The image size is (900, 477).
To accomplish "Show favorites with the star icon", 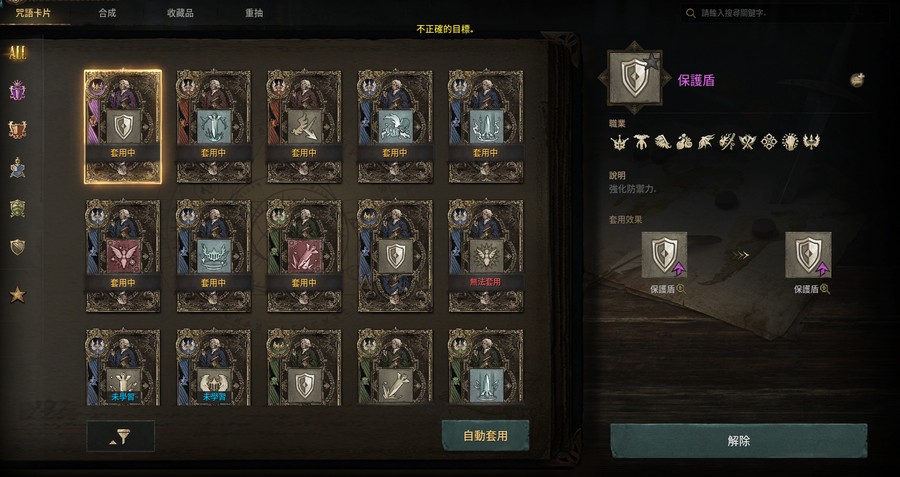I will tap(18, 294).
